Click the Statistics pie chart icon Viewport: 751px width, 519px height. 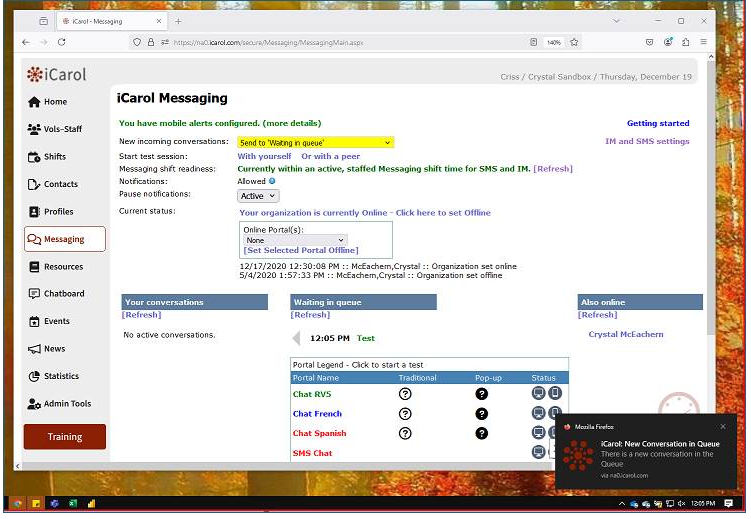point(34,376)
